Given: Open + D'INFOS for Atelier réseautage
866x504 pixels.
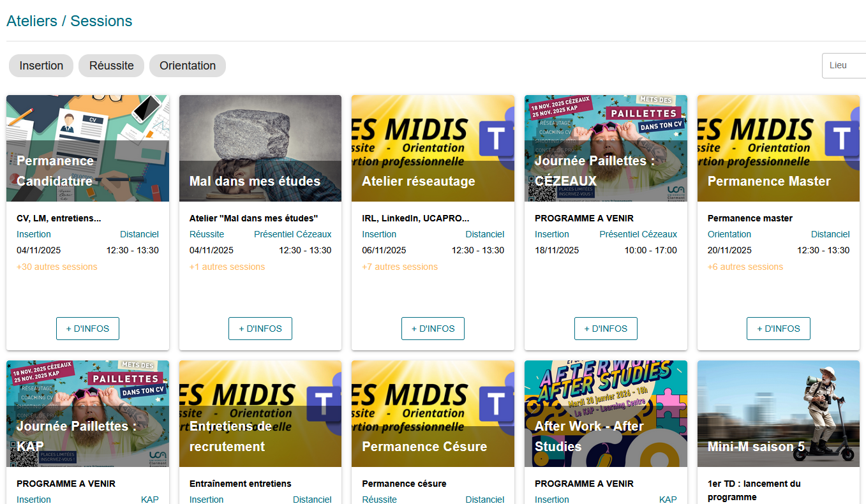Looking at the screenshot, I should pos(433,329).
